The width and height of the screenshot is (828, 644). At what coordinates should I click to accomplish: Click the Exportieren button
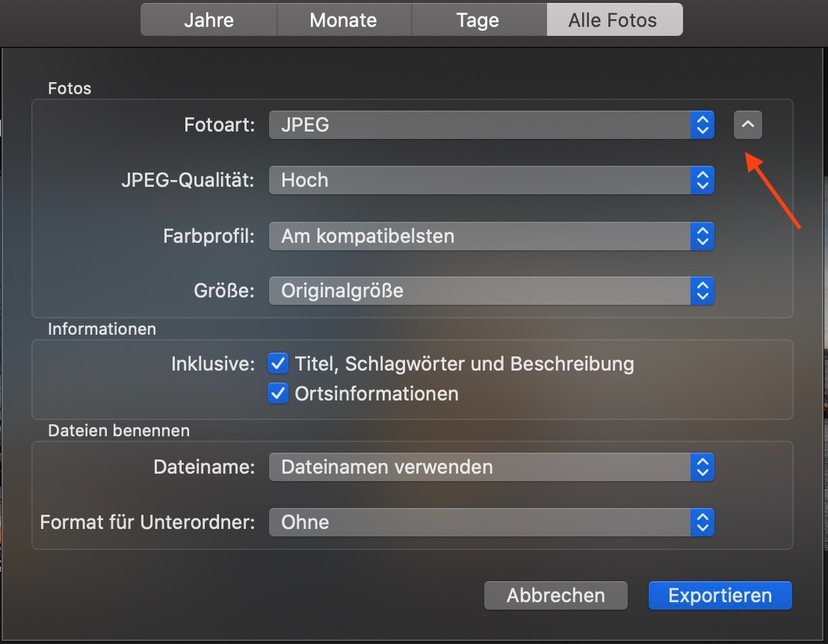pyautogui.click(x=720, y=595)
